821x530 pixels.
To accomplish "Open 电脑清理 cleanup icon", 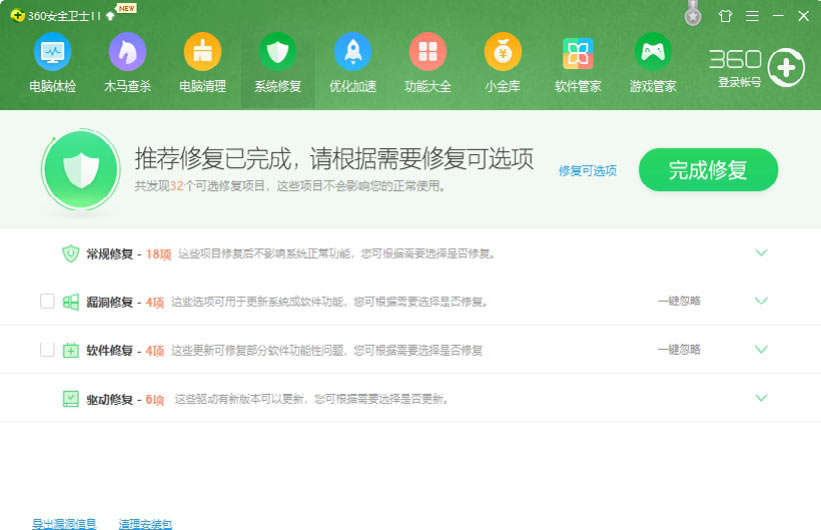I will pos(202,52).
